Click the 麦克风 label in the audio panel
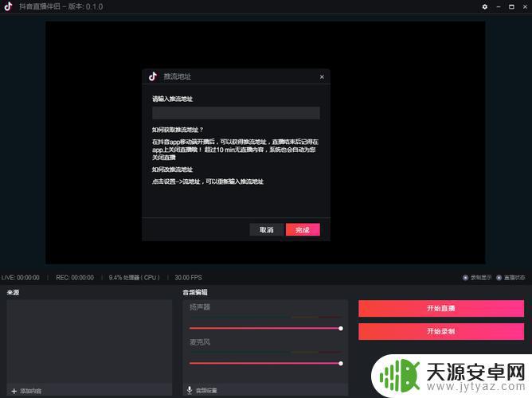Screen dimensions: 532x398 pyautogui.click(x=200, y=342)
